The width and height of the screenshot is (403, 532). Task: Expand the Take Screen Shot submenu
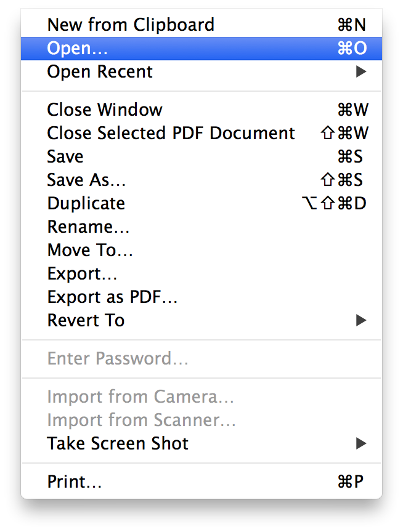click(118, 443)
